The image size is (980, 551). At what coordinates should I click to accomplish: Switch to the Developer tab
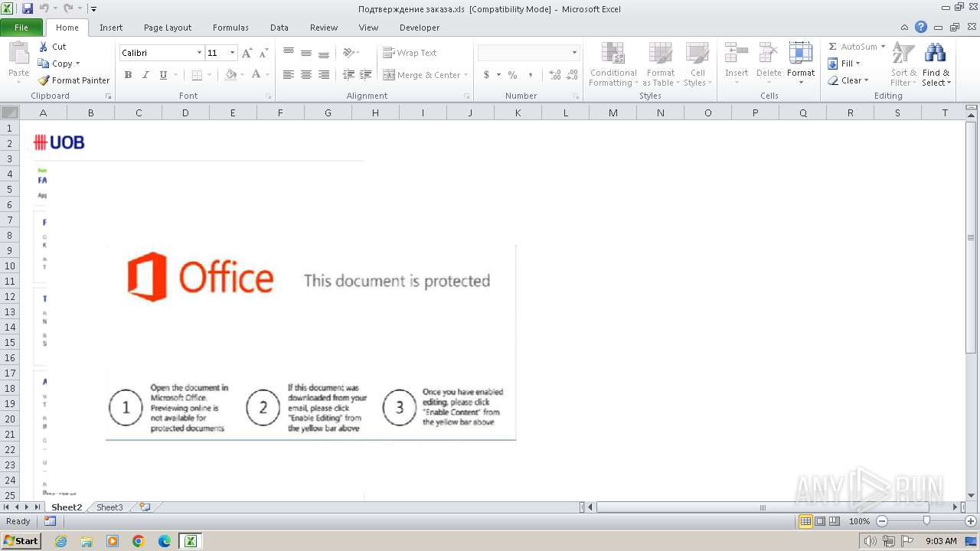[x=420, y=28]
